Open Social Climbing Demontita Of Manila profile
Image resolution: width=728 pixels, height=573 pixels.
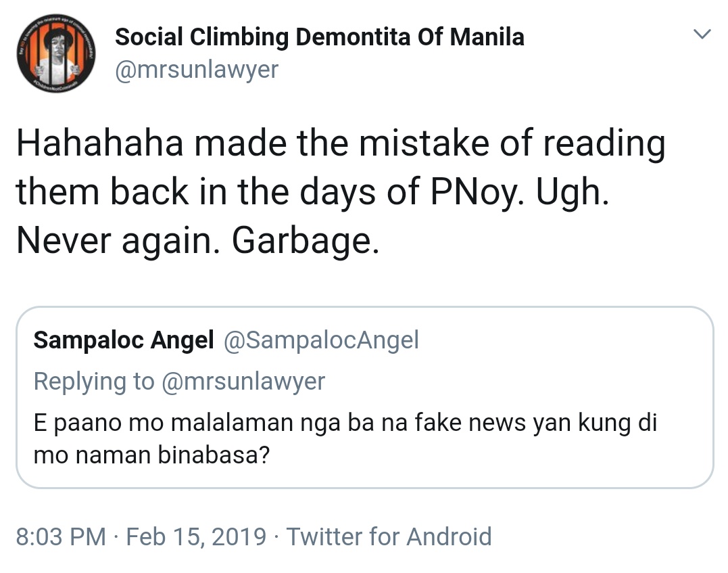[x=319, y=37]
